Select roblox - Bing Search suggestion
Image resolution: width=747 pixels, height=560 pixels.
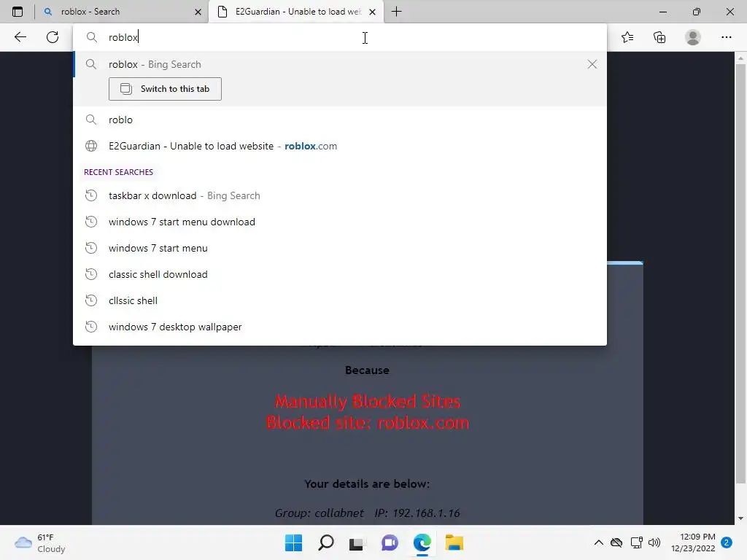tap(340, 64)
